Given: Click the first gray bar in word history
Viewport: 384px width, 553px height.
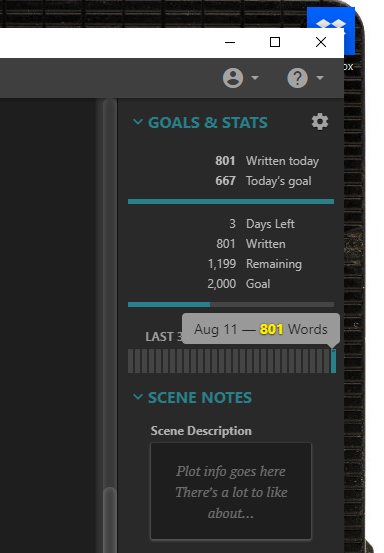Looking at the screenshot, I should (x=130, y=361).
